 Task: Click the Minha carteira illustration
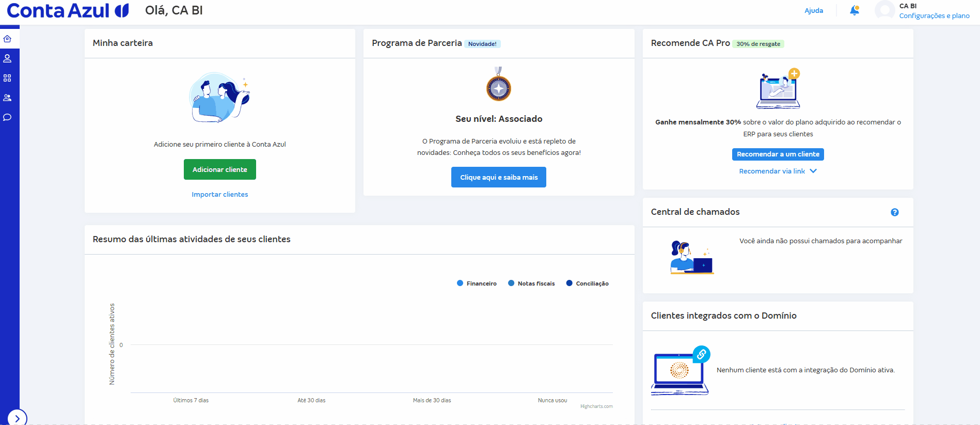point(220,98)
